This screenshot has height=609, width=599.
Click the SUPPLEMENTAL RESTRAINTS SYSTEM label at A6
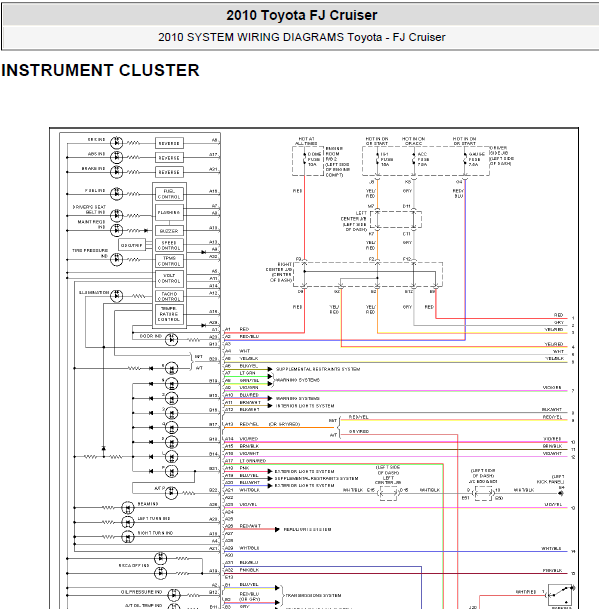coord(318,369)
